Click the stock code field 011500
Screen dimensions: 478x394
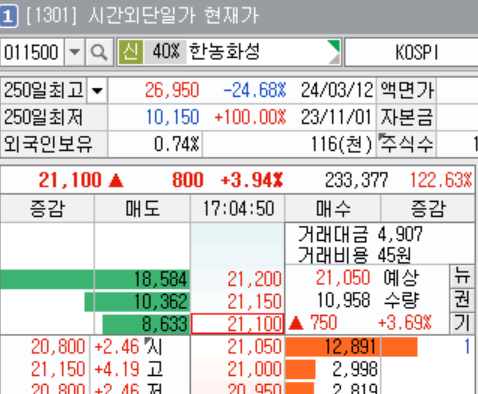point(32,53)
